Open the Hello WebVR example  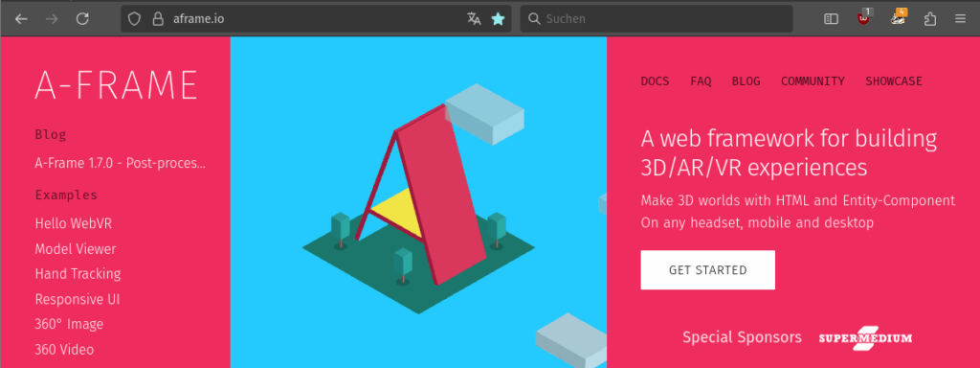click(x=74, y=223)
